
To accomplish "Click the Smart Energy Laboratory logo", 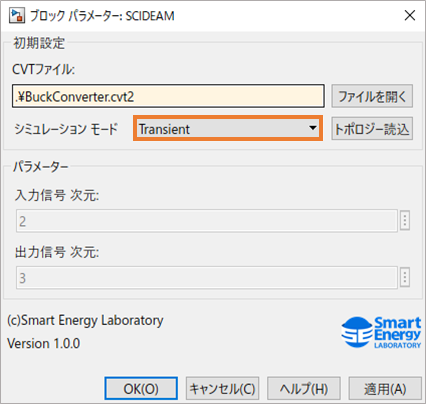I will (381, 332).
